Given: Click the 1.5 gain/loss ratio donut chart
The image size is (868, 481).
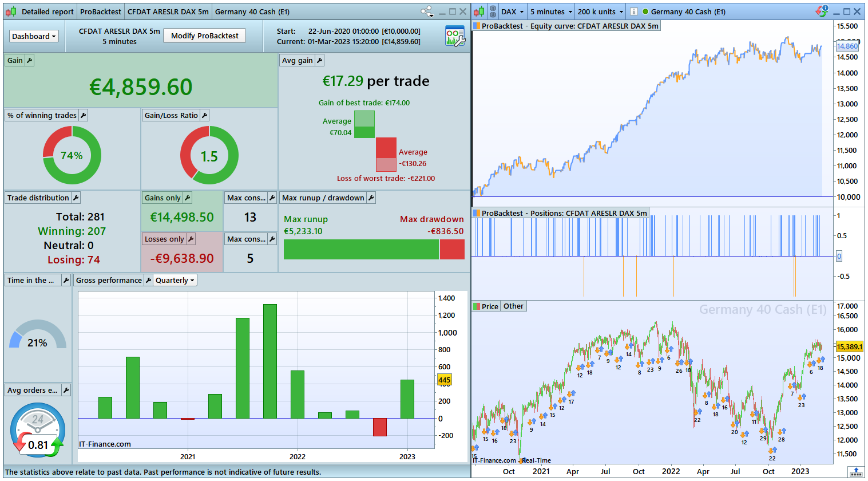Looking at the screenshot, I should (209, 155).
